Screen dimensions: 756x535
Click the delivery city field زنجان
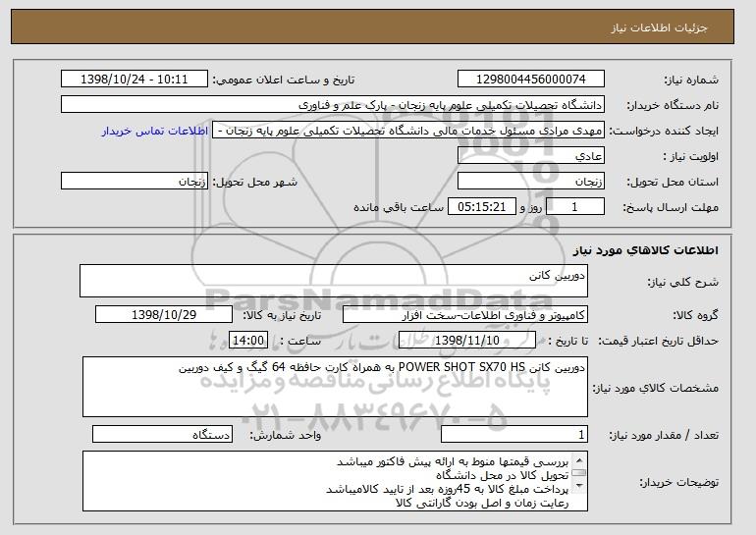(x=135, y=182)
